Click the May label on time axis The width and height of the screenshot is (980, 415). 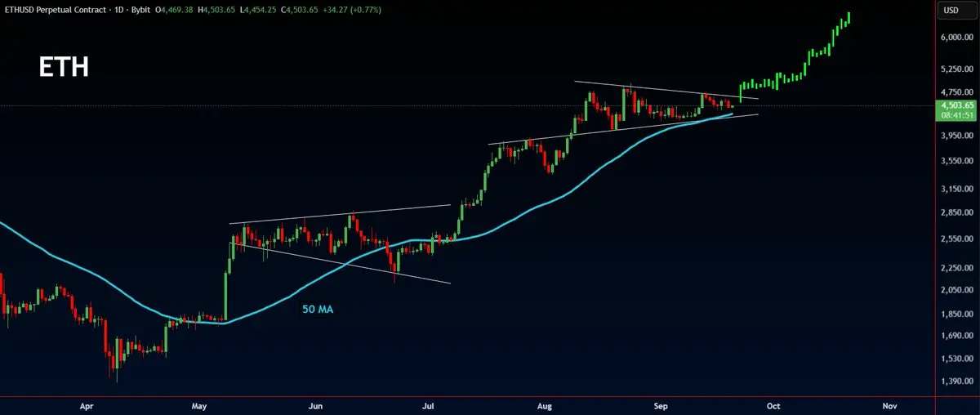(198, 405)
